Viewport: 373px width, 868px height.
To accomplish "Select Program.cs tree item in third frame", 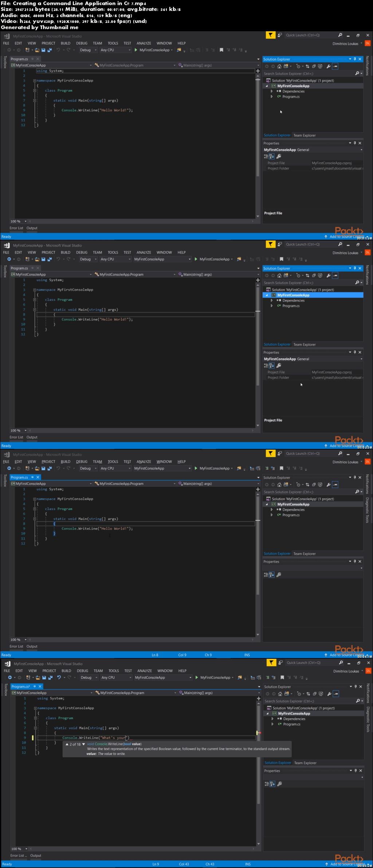I will [291, 515].
